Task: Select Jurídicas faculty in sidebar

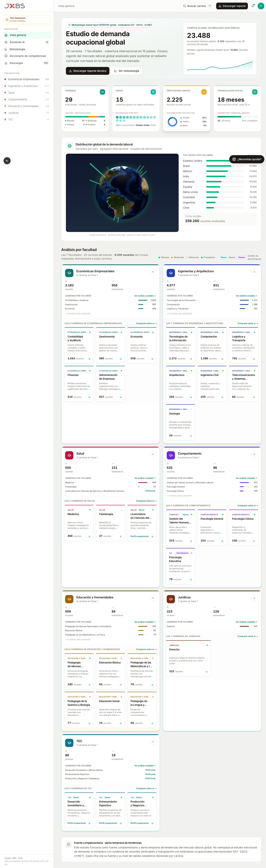Action: [x=27, y=113]
